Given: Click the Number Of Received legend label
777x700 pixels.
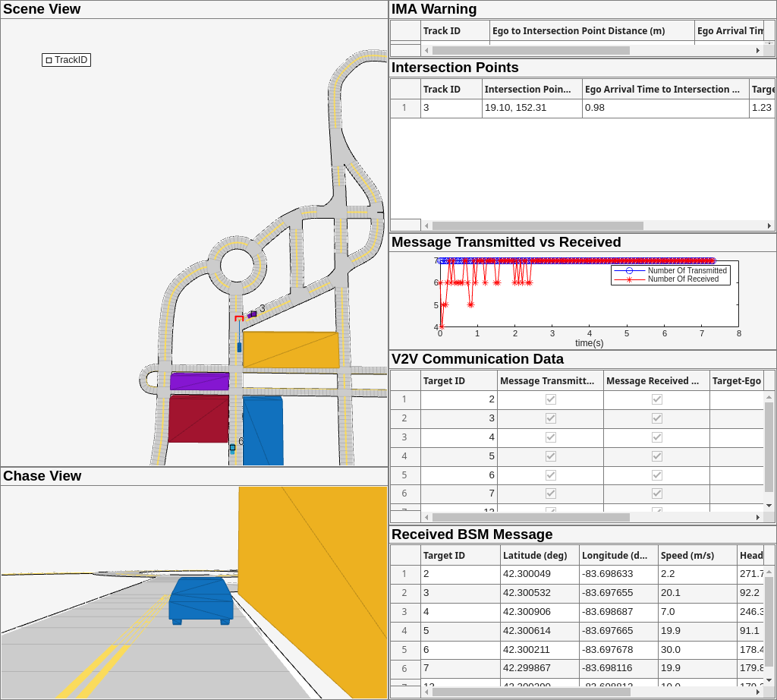Looking at the screenshot, I should point(683,279).
